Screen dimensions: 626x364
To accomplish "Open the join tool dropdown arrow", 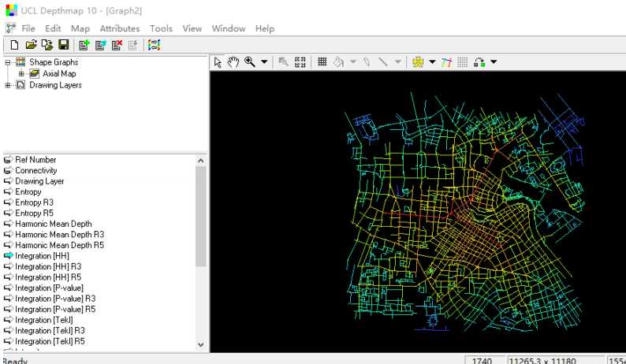I will pos(494,62).
